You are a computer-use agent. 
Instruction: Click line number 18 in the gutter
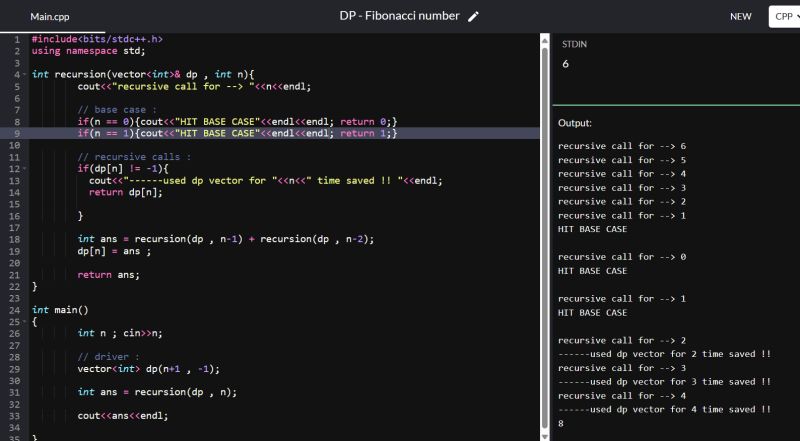coord(15,239)
